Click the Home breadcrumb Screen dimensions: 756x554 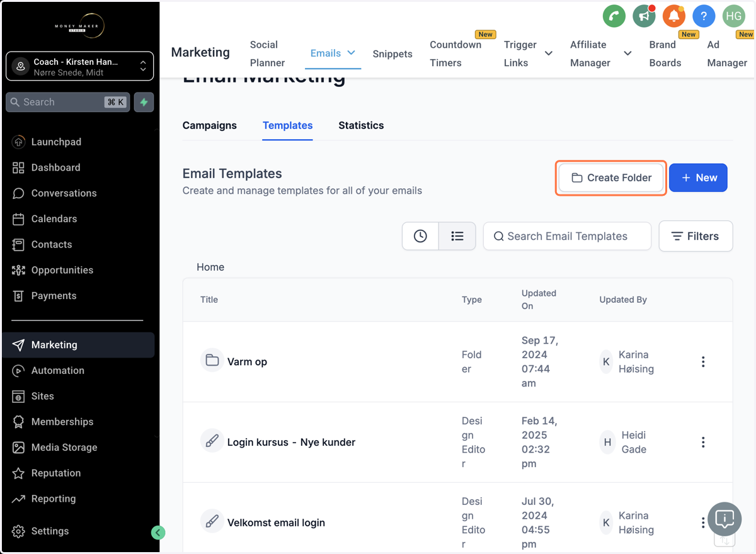[210, 267]
